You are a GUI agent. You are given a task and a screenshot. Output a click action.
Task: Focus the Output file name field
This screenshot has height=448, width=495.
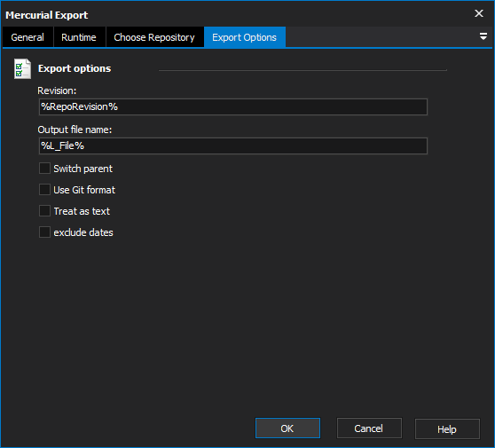233,145
